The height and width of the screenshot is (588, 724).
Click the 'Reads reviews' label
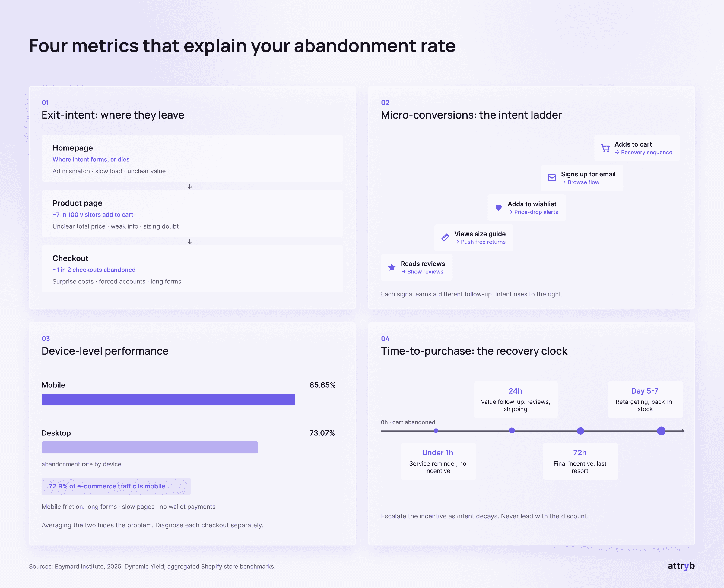pos(423,264)
